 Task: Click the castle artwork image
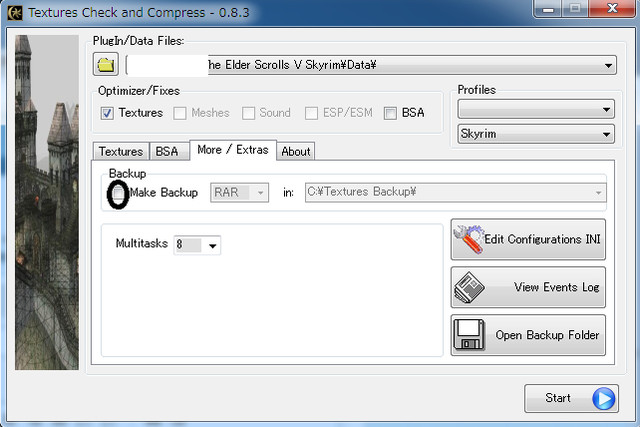tap(47, 202)
